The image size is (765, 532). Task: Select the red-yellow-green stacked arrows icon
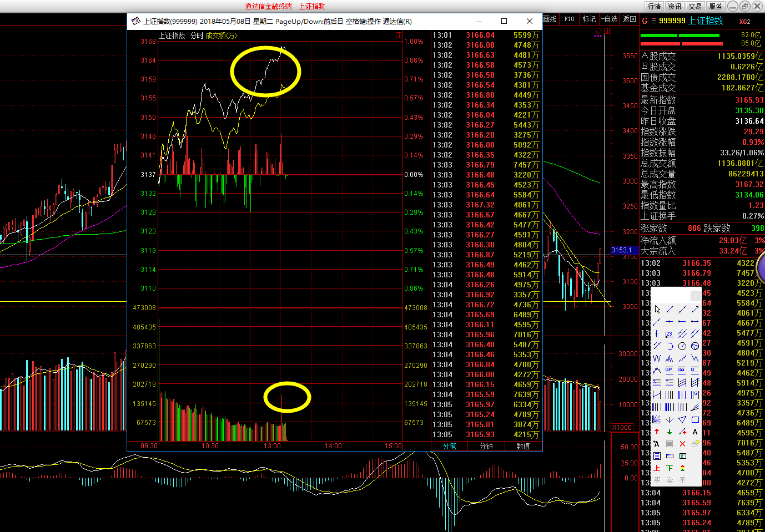pyautogui.click(x=682, y=468)
